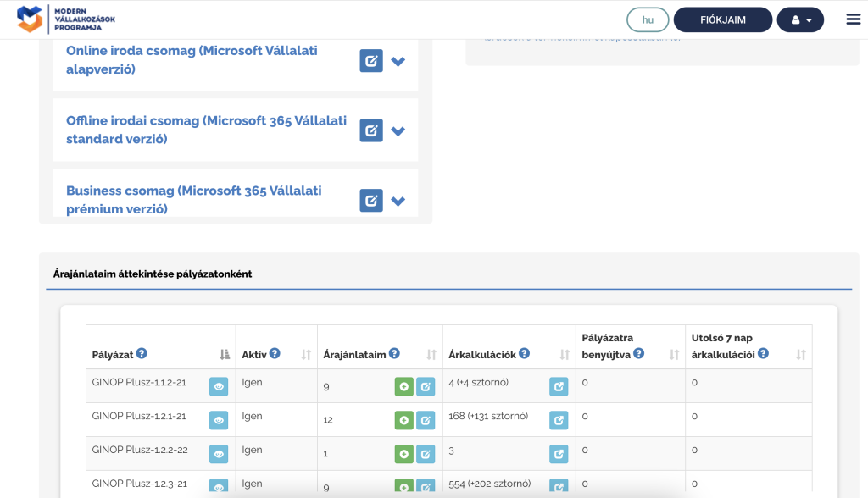
Task: Click the FIÓKJAIM button
Action: (722, 19)
